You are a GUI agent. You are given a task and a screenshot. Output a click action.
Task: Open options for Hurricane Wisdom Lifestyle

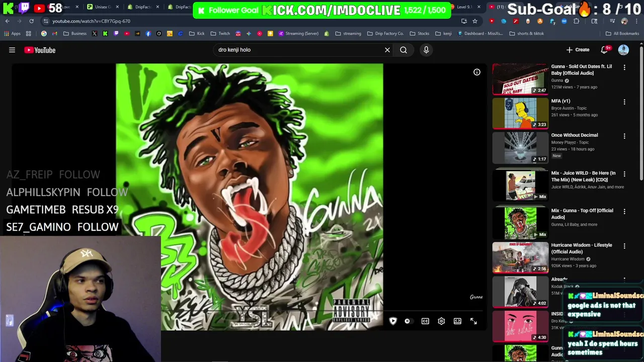pos(624,246)
